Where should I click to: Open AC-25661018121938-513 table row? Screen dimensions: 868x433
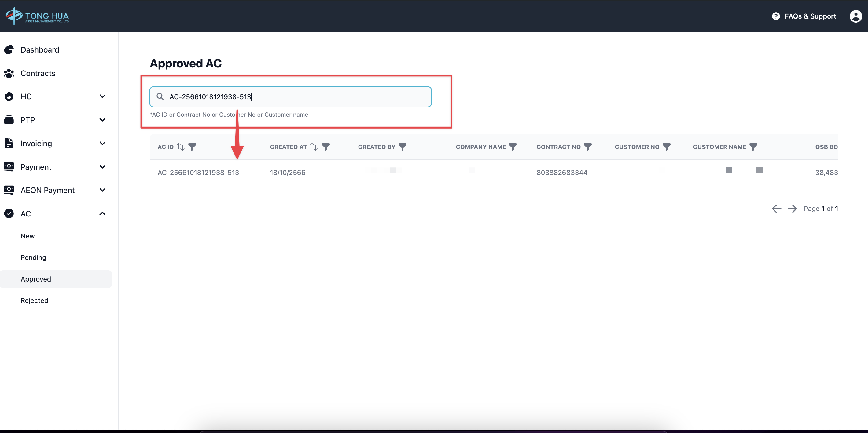pos(198,173)
